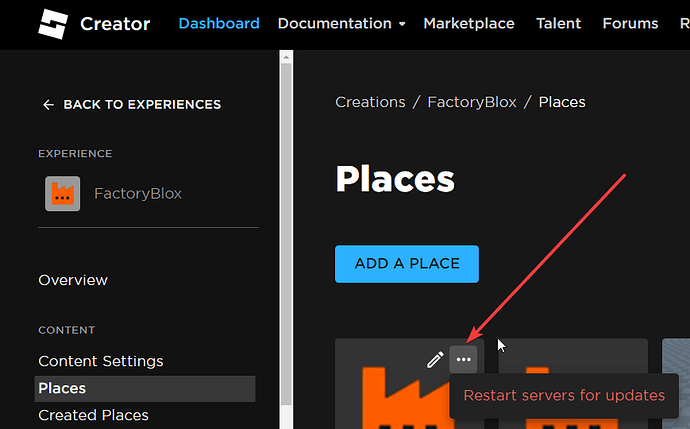Open Content Settings in the sidebar
Screen dimensions: 690x429
tap(101, 361)
